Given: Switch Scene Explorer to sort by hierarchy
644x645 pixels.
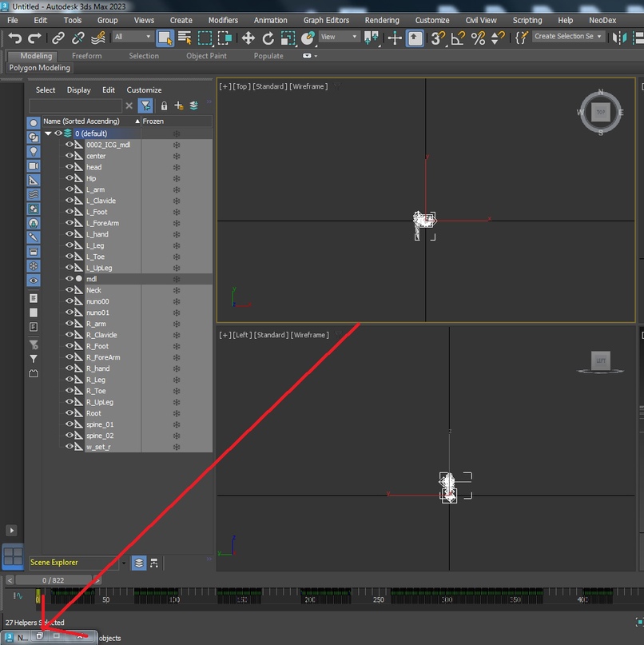Looking at the screenshot, I should [154, 563].
